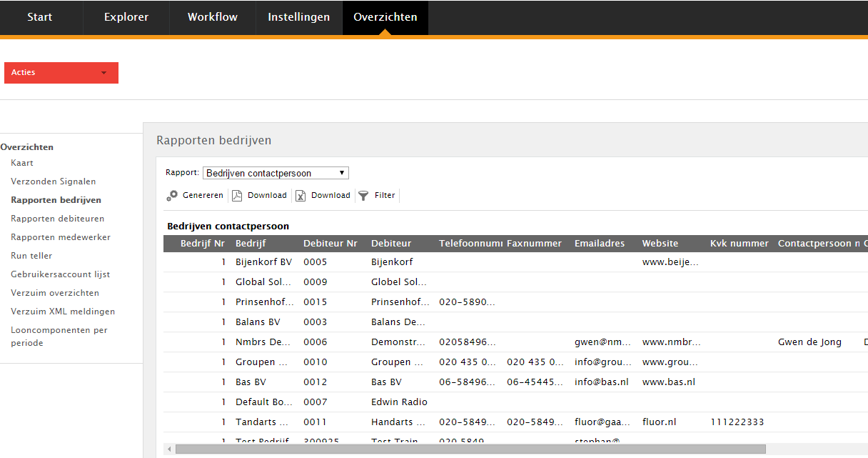Click contact person Gwen de Jong

pos(809,342)
